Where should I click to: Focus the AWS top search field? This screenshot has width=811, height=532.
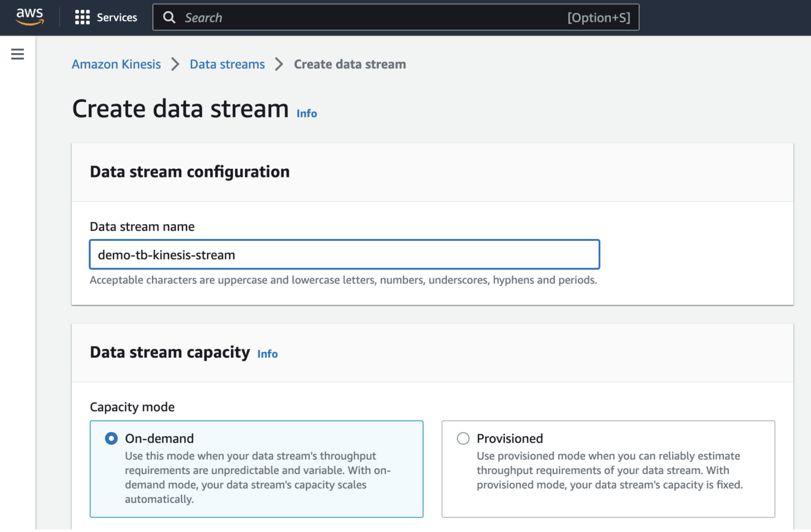[x=396, y=17]
